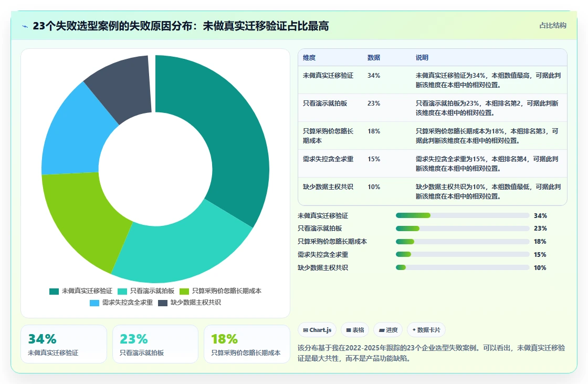
Task: Click the 占比结构 label in header
Action: coord(553,26)
